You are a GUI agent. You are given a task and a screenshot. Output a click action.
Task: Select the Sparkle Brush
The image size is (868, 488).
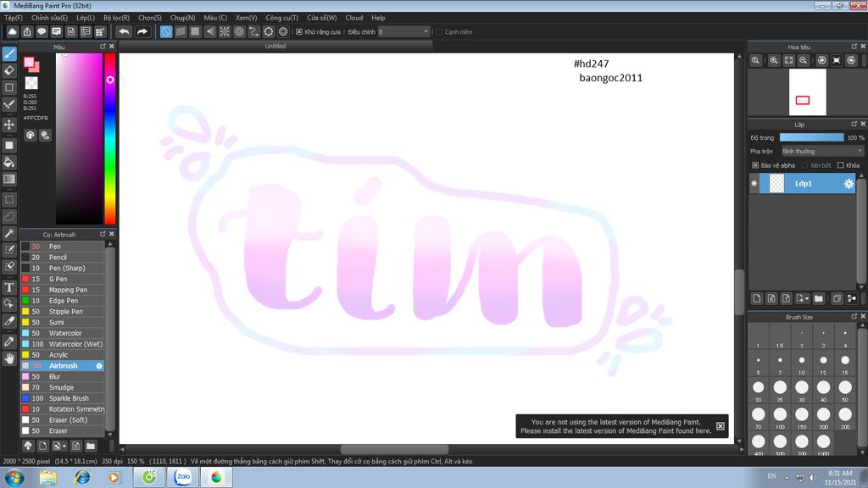tap(63, 398)
